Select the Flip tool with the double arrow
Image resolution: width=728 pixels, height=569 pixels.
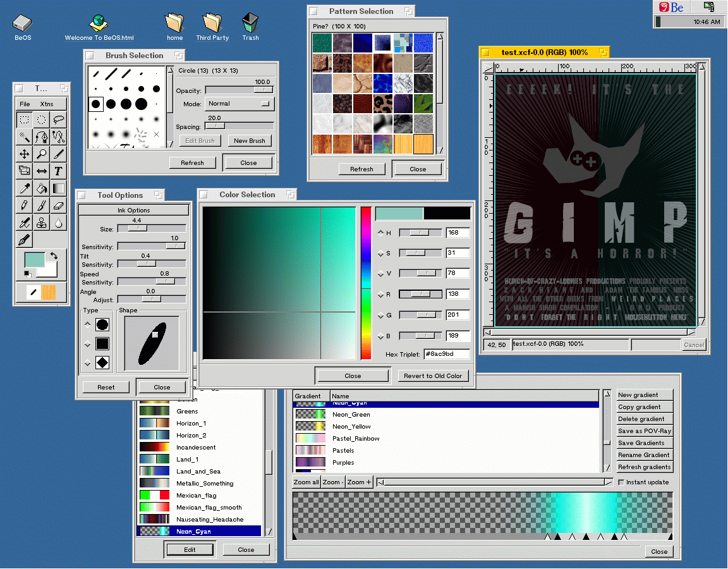[41, 171]
